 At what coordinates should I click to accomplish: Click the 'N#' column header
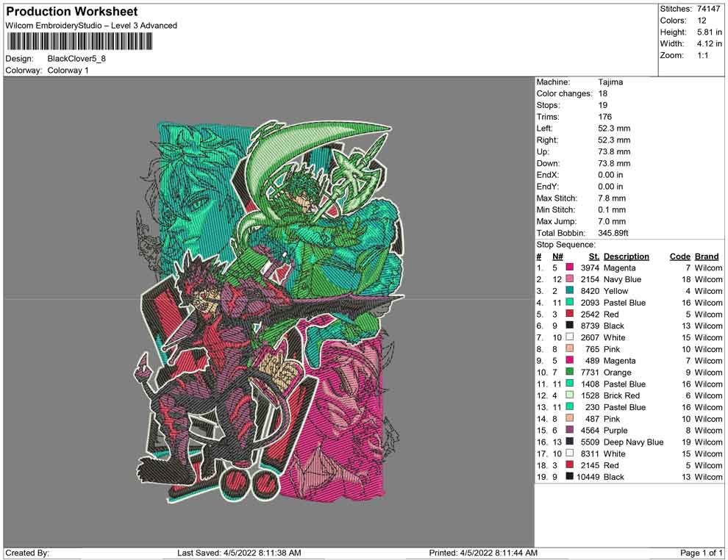pyautogui.click(x=557, y=256)
